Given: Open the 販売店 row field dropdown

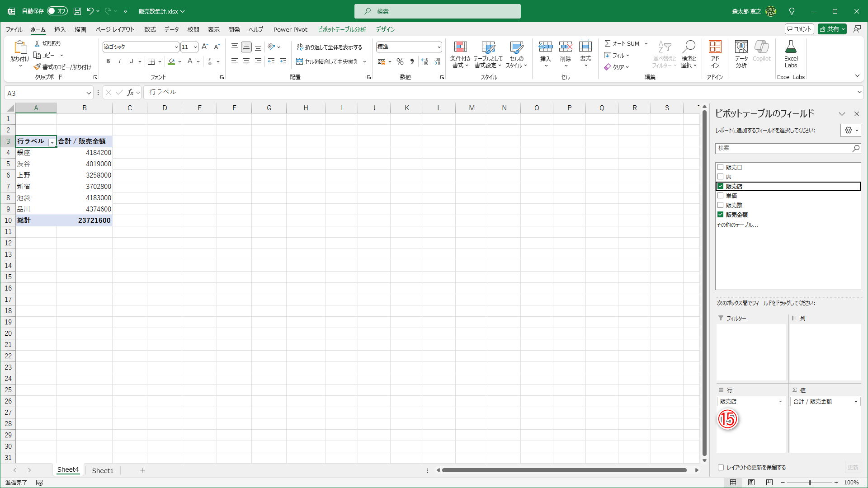Looking at the screenshot, I should pos(780,402).
